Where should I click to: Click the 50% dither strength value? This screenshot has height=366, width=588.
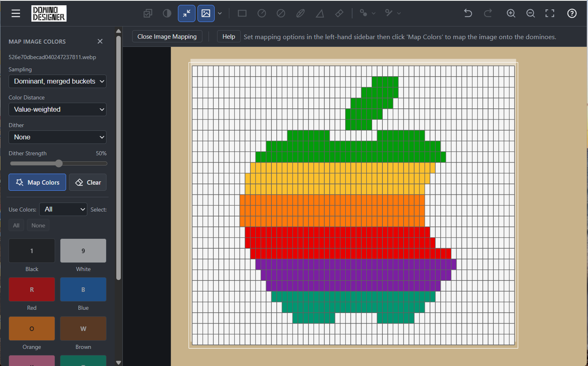point(101,153)
